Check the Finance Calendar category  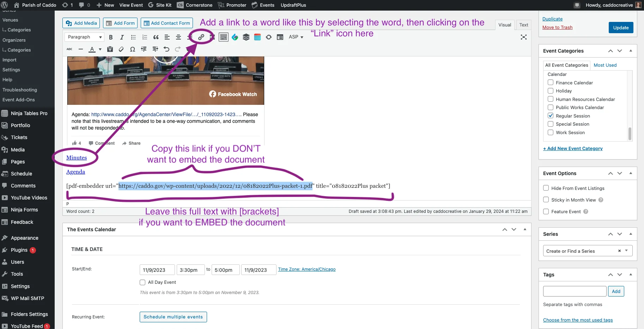pos(550,83)
